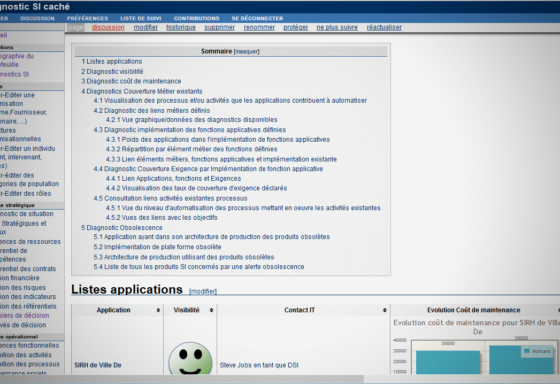This screenshot has height=384, width=560.
Task: Open sidebar link Gestion des indicateurs
Action: coord(28,296)
